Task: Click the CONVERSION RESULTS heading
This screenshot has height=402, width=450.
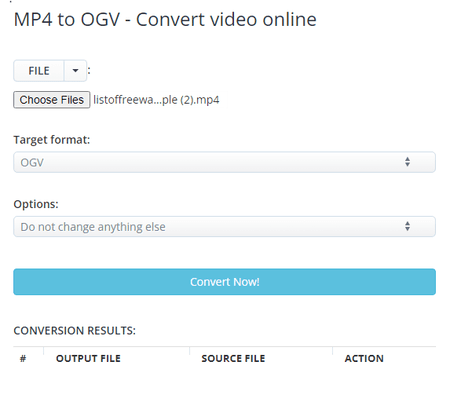Action: coord(75,331)
